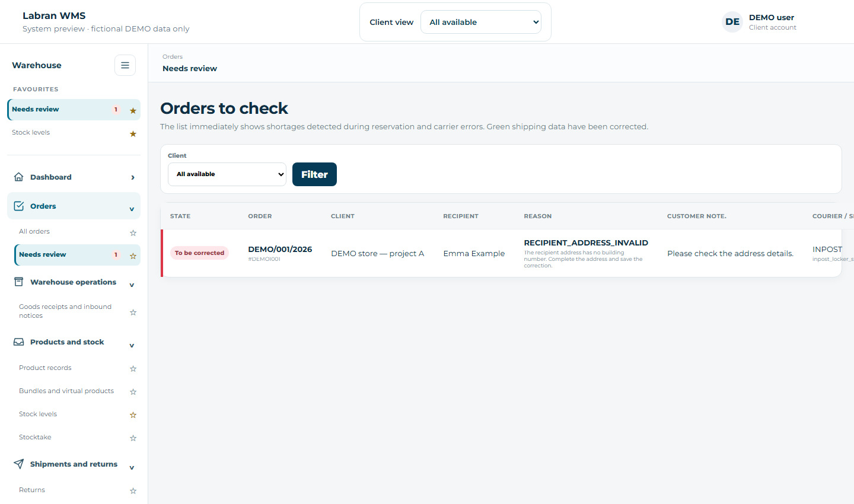
Task: Click the Orders breadcrumb
Action: click(173, 57)
